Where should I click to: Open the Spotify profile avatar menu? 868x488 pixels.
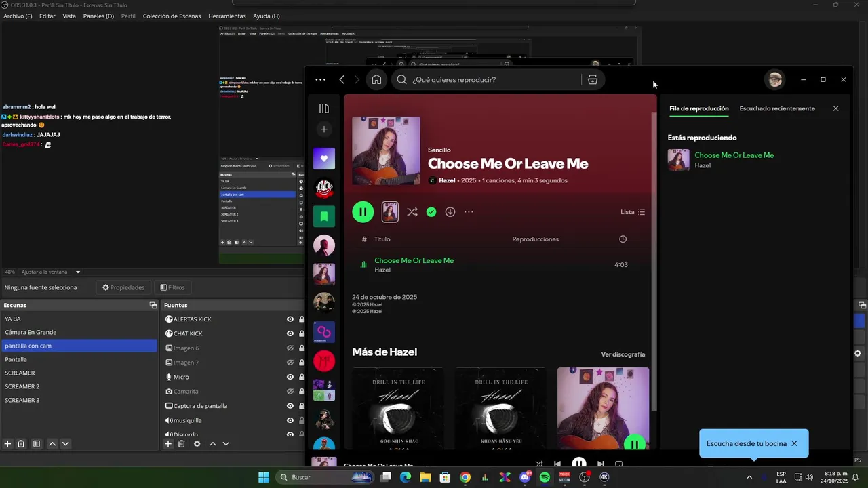pos(775,79)
